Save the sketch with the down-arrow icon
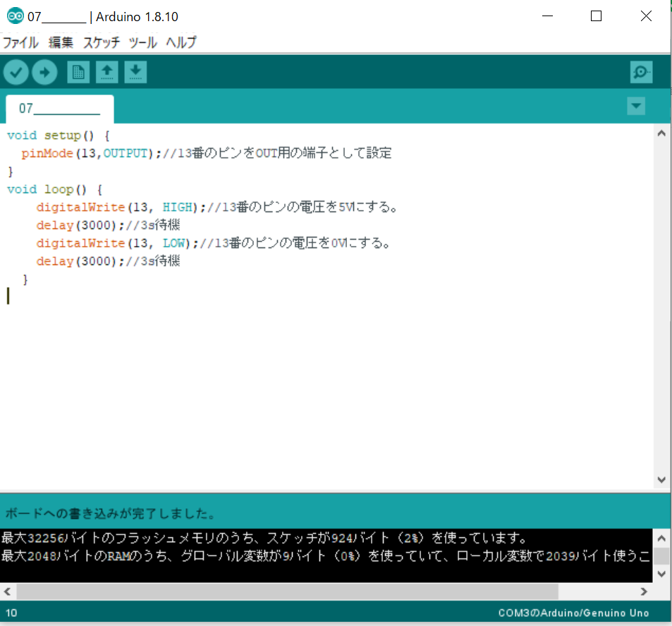Screen dimensions: 672x626 tap(135, 72)
